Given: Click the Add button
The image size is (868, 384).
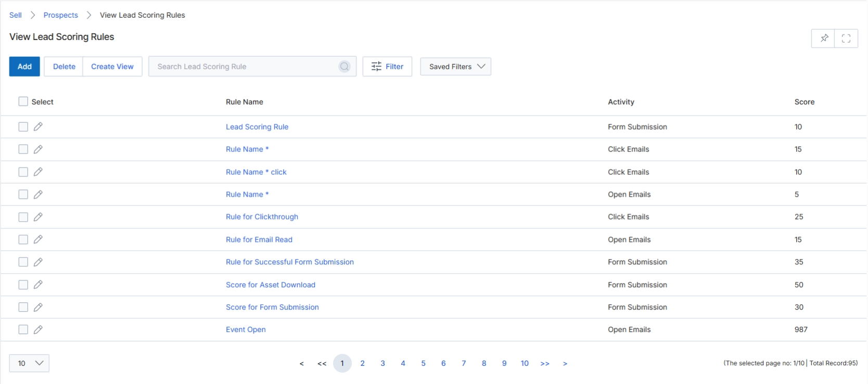Looking at the screenshot, I should 24,67.
